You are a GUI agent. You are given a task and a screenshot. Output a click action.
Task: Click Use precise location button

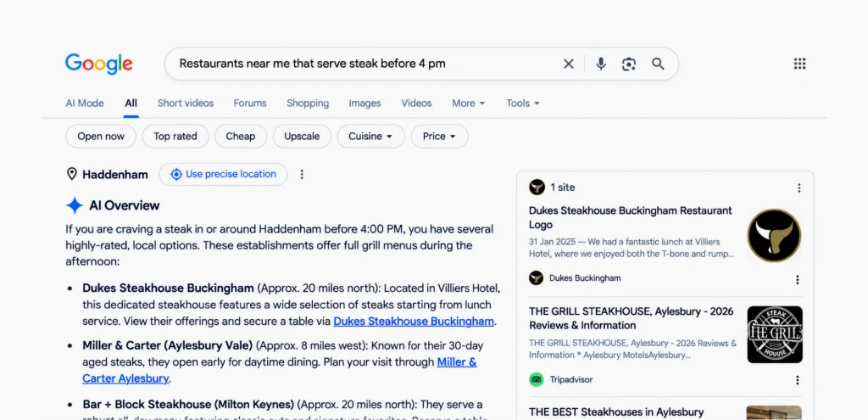223,174
